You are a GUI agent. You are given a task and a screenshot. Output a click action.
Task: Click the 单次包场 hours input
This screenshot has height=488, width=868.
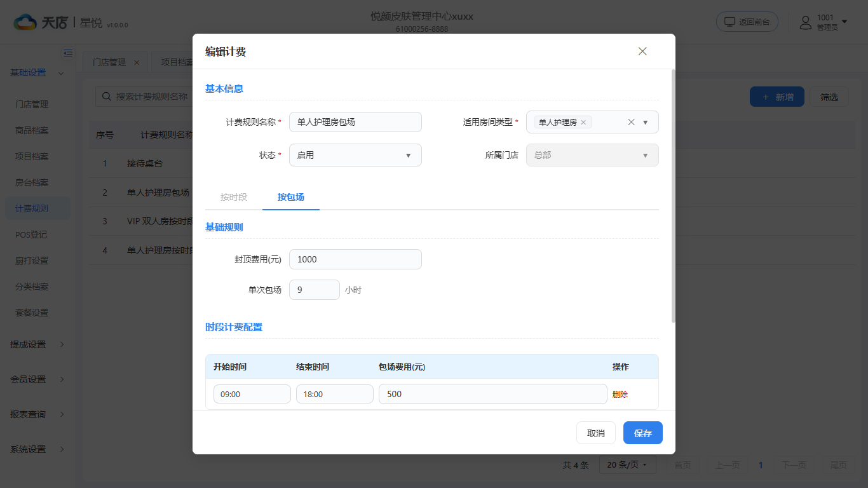pyautogui.click(x=315, y=290)
